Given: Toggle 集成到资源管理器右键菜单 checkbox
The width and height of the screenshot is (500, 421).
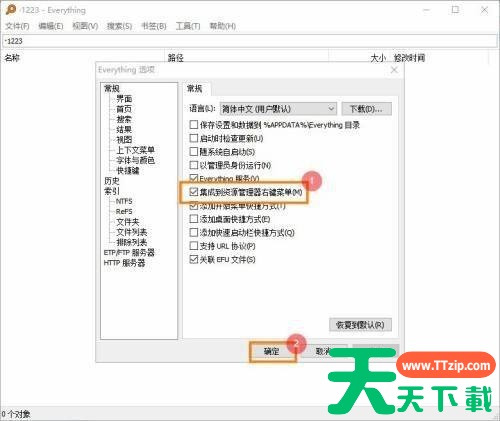Looking at the screenshot, I should pyautogui.click(x=194, y=192).
